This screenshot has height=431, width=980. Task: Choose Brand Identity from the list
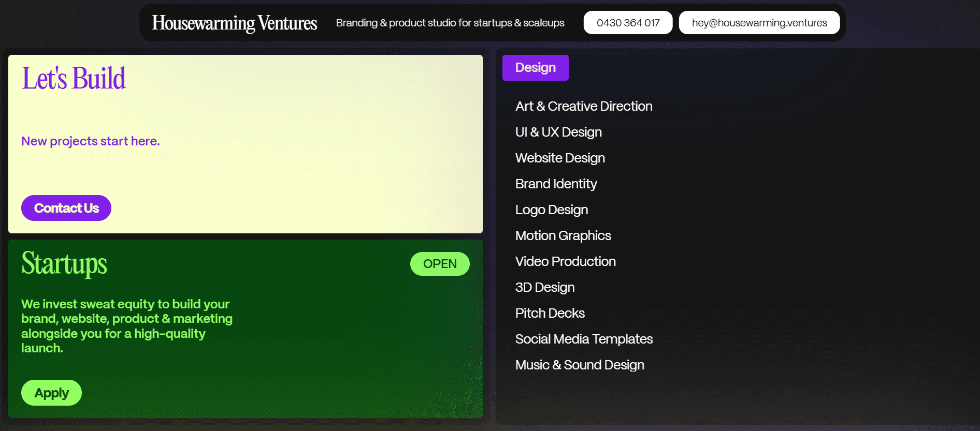[x=556, y=184]
